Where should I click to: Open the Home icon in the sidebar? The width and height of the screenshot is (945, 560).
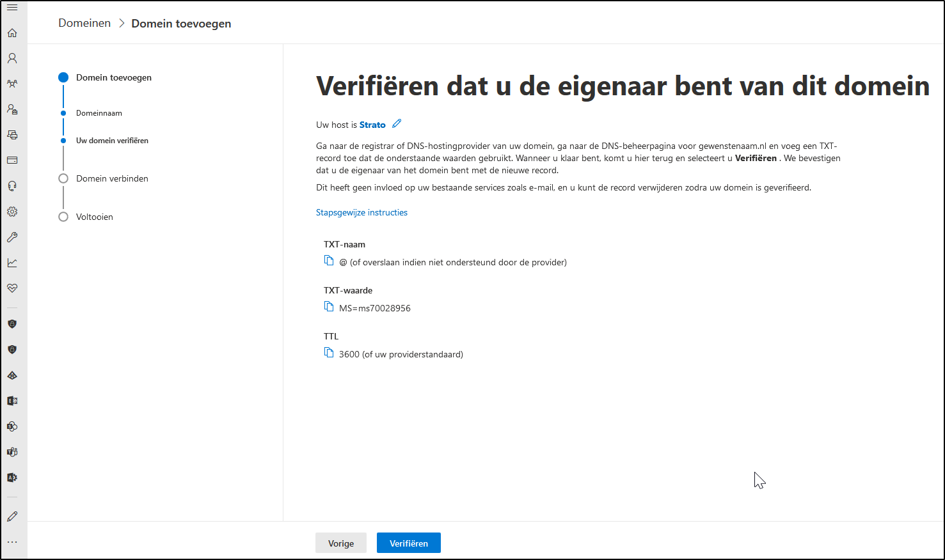[x=12, y=33]
